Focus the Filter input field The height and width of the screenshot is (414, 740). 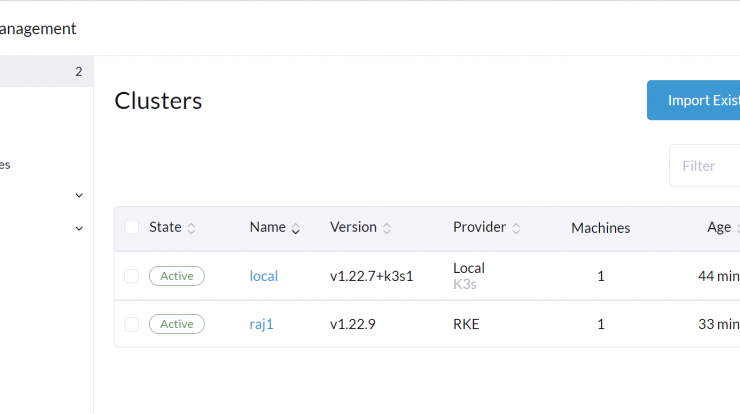pos(705,166)
